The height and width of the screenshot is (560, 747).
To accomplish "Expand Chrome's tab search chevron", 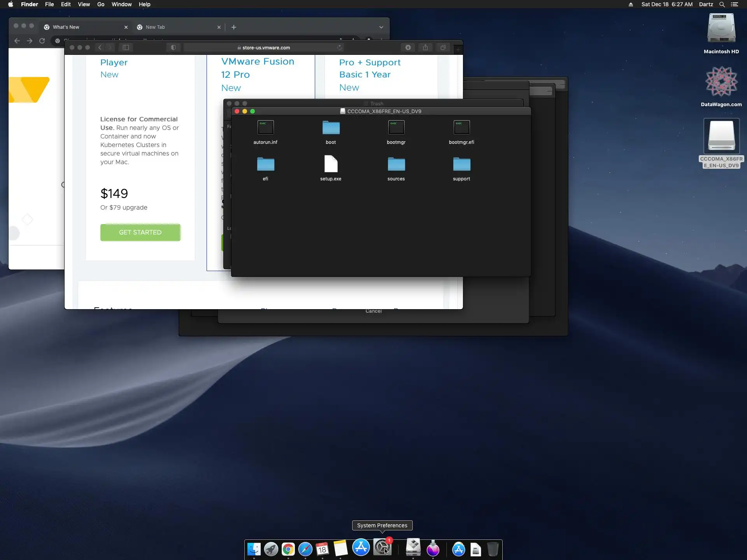I will click(381, 27).
